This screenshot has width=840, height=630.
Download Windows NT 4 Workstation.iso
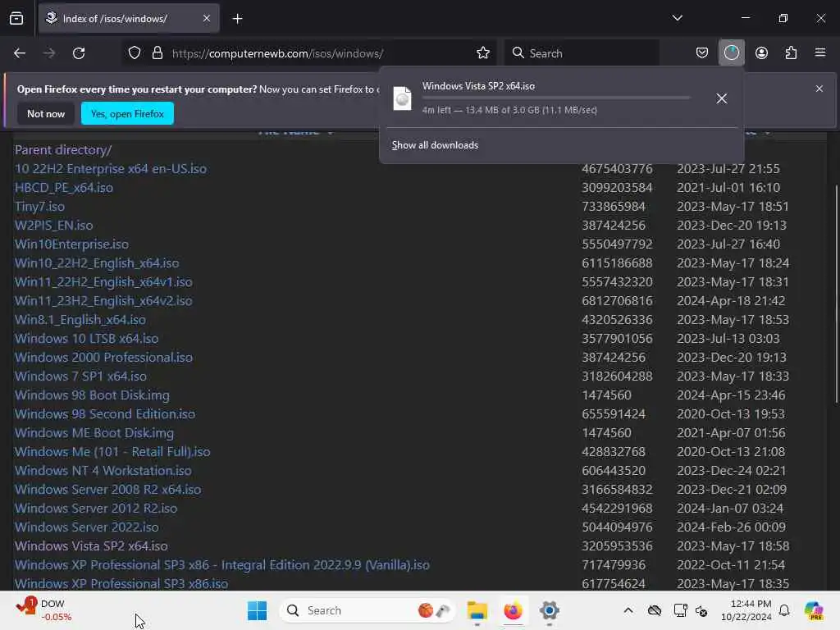(x=103, y=470)
